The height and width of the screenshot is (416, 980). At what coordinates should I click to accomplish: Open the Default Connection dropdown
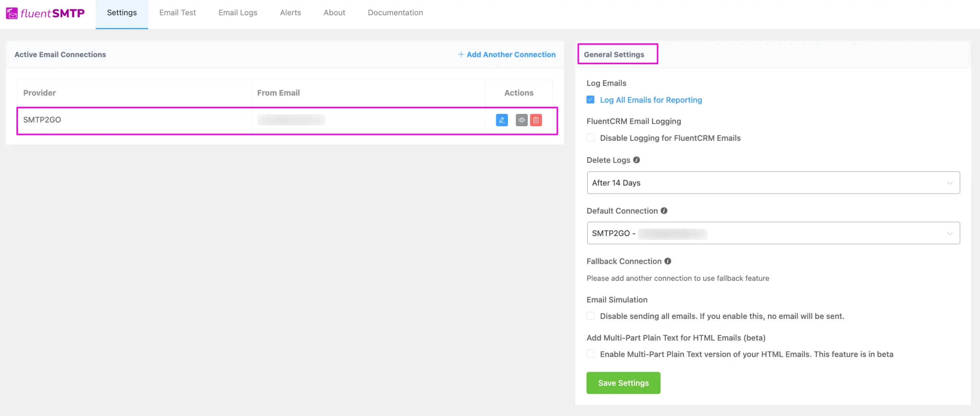(x=773, y=233)
